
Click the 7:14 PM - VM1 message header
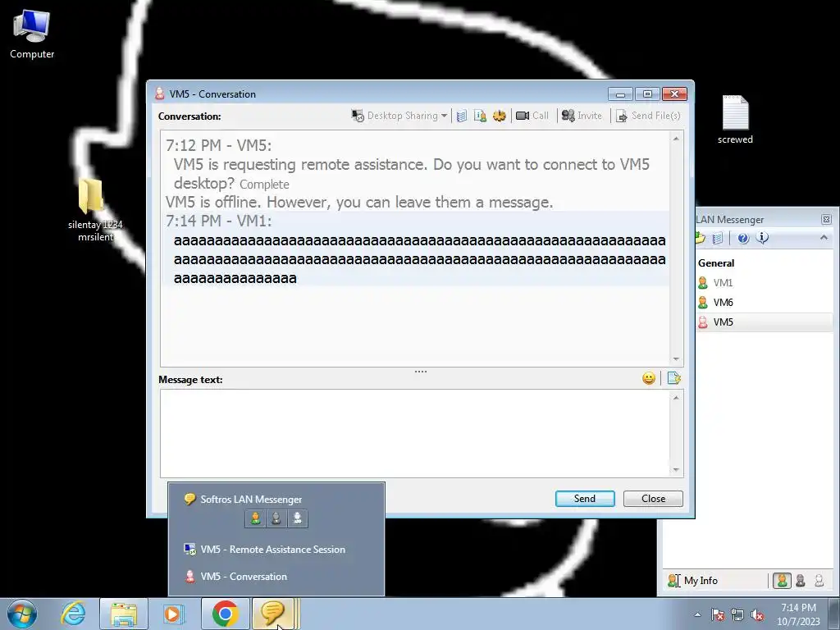click(218, 221)
